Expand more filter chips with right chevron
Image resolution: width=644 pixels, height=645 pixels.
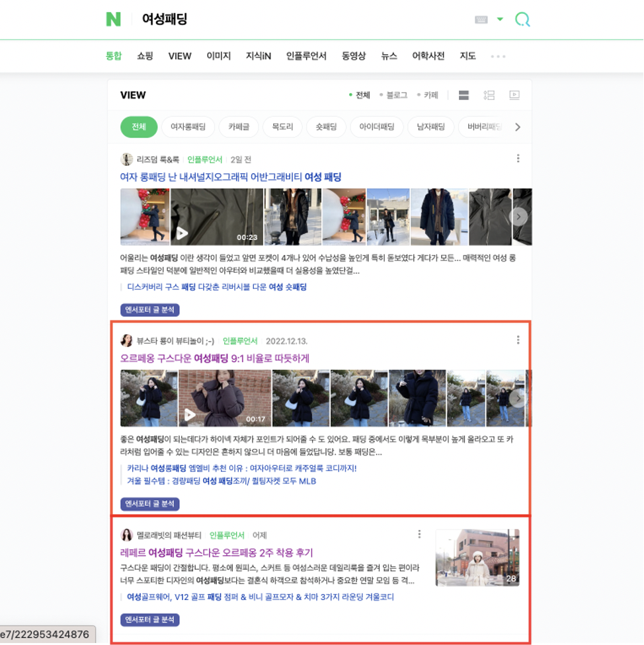coord(518,127)
